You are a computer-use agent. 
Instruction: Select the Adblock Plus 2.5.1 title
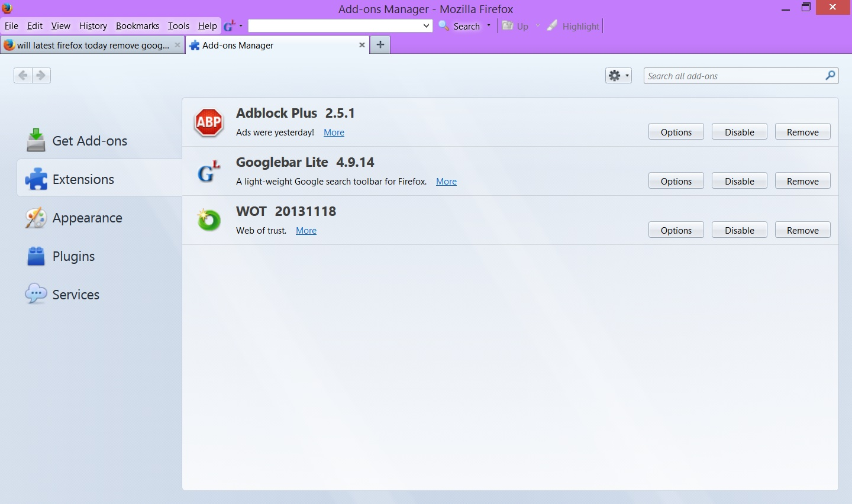point(295,113)
